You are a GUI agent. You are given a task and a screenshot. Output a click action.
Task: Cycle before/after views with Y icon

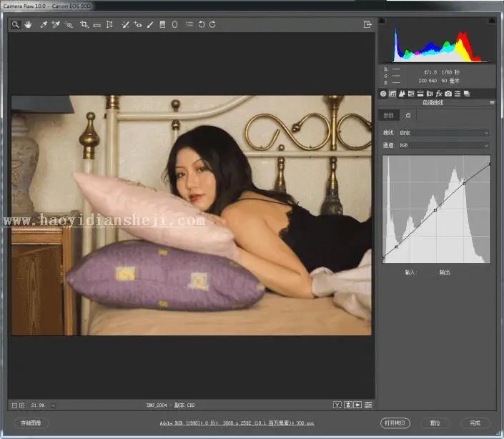pos(337,405)
